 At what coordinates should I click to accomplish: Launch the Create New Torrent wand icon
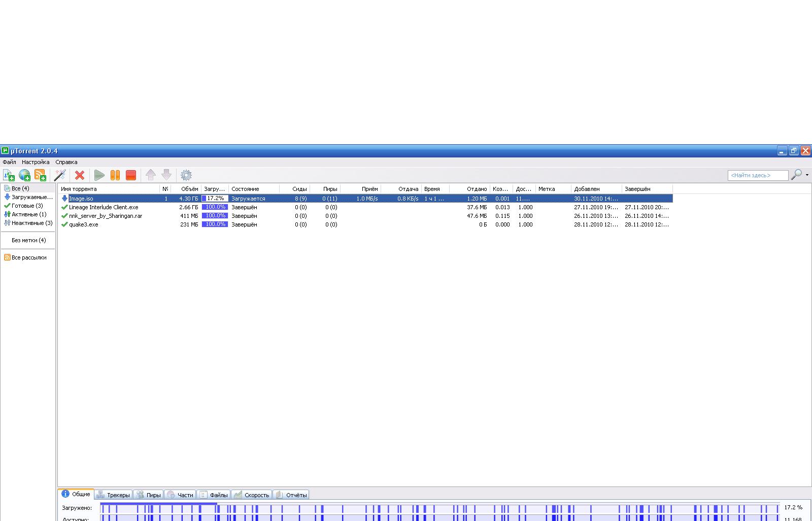point(60,175)
